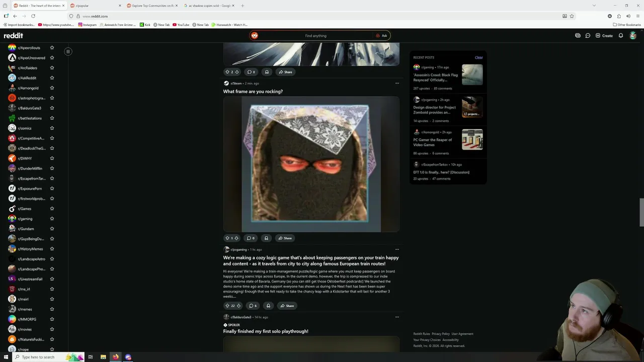Open r/LivestreamFail sidebar entry
This screenshot has height=362, width=644.
30,279
